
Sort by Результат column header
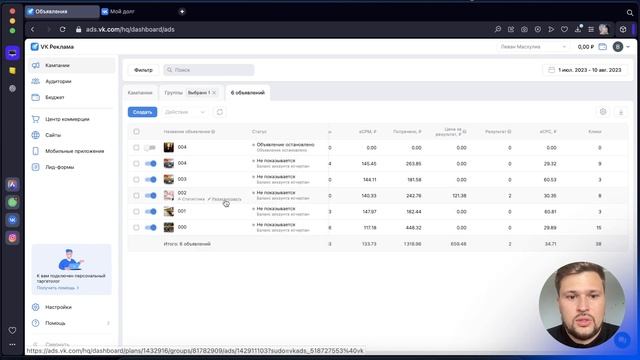[498, 132]
